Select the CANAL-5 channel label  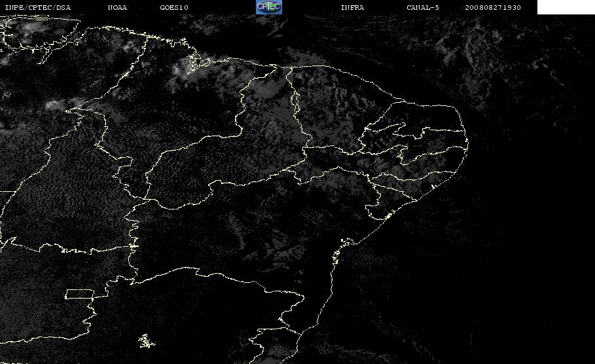click(423, 8)
